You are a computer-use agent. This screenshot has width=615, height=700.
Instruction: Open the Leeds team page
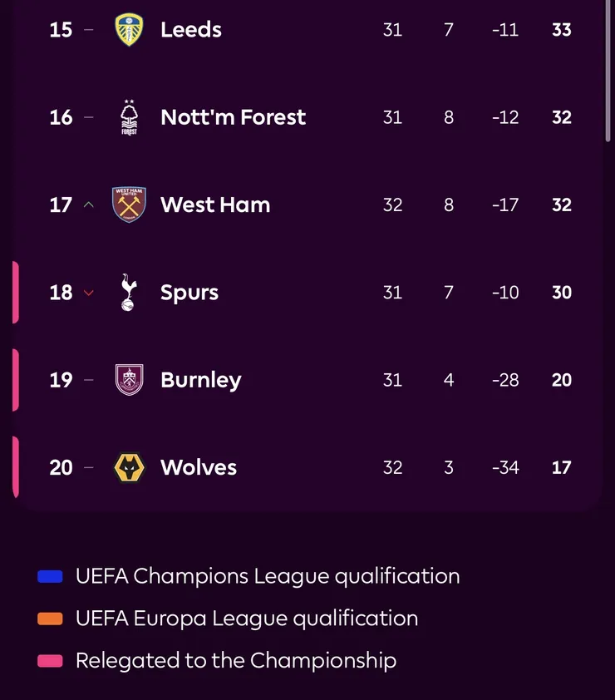[191, 30]
